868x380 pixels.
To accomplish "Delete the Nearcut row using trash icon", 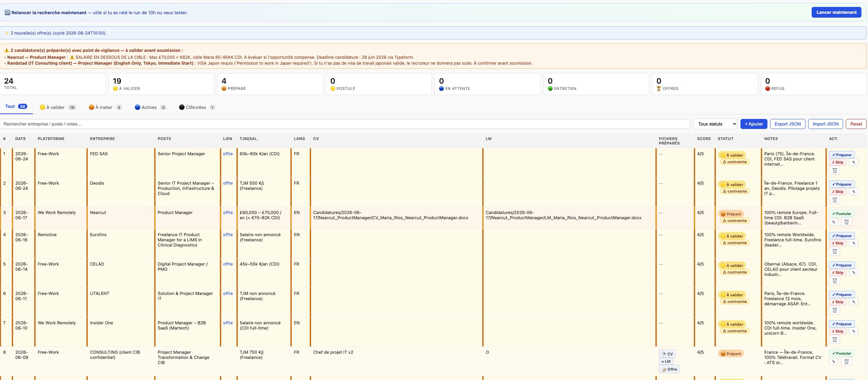I will coord(846,222).
